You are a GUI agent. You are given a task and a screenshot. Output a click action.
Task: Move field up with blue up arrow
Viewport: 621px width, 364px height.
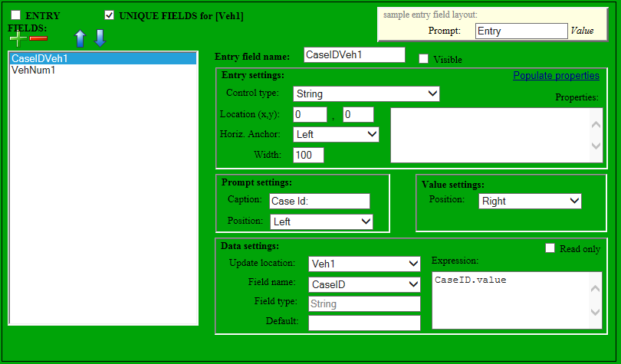[80, 38]
